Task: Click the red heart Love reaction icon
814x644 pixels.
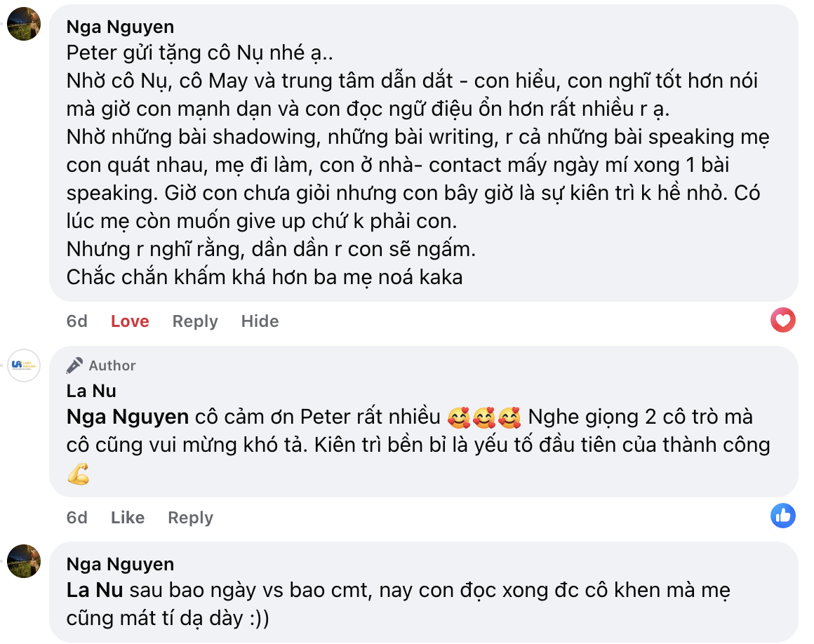Action: (x=782, y=320)
